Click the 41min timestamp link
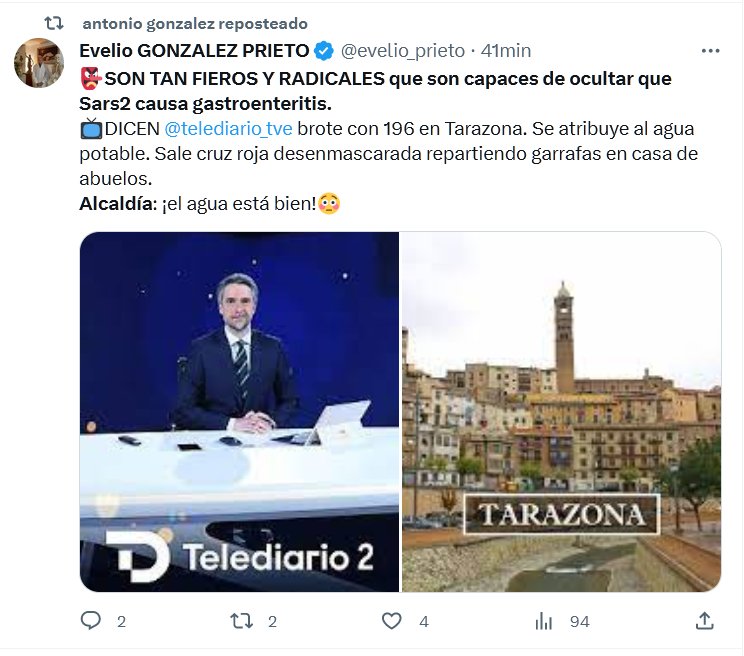This screenshot has height=656, width=744. coord(506,51)
